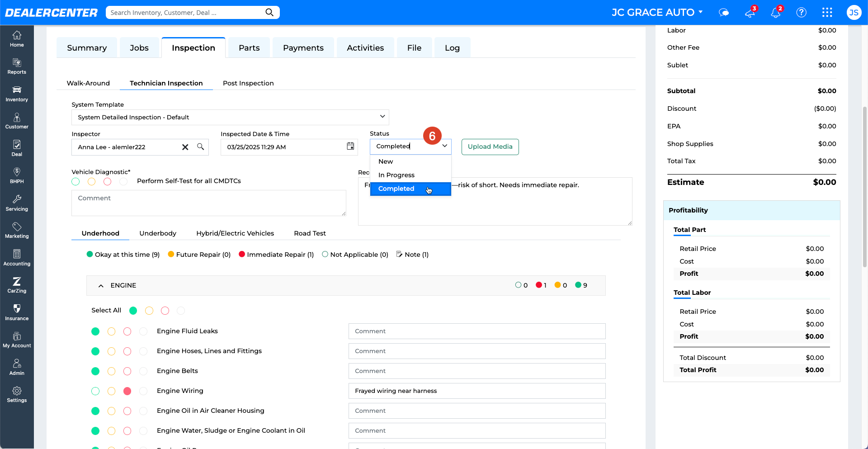Open announcements megaphone icon
The height and width of the screenshot is (449, 868).
point(750,12)
